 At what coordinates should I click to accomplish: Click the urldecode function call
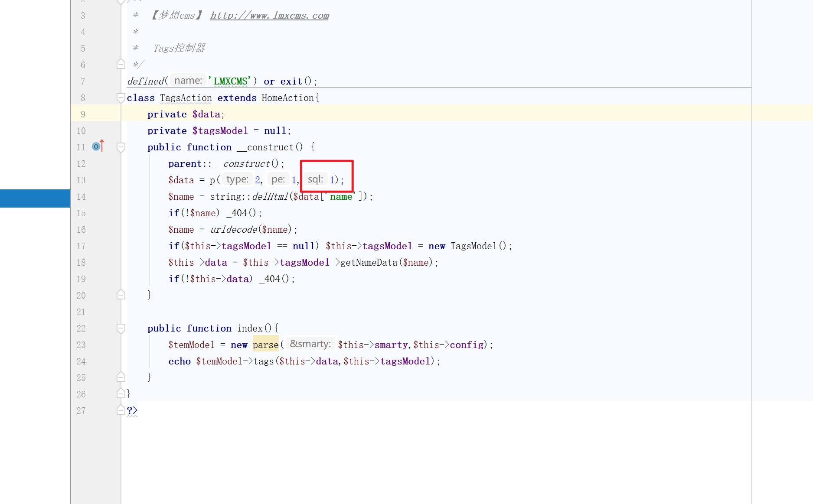point(234,230)
